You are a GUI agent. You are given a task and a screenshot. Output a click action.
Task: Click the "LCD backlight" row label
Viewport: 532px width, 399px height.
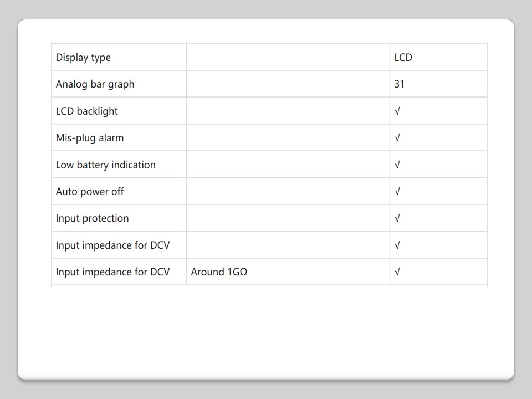[87, 111]
